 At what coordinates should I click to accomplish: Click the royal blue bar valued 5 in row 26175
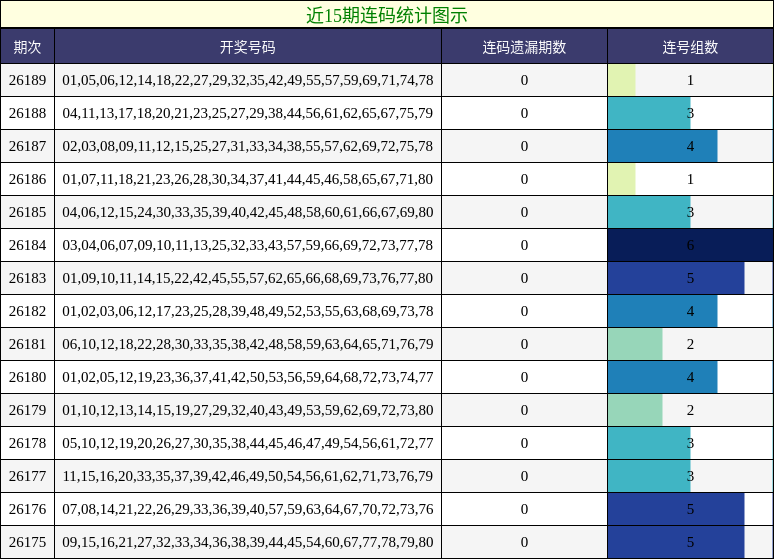pos(676,542)
